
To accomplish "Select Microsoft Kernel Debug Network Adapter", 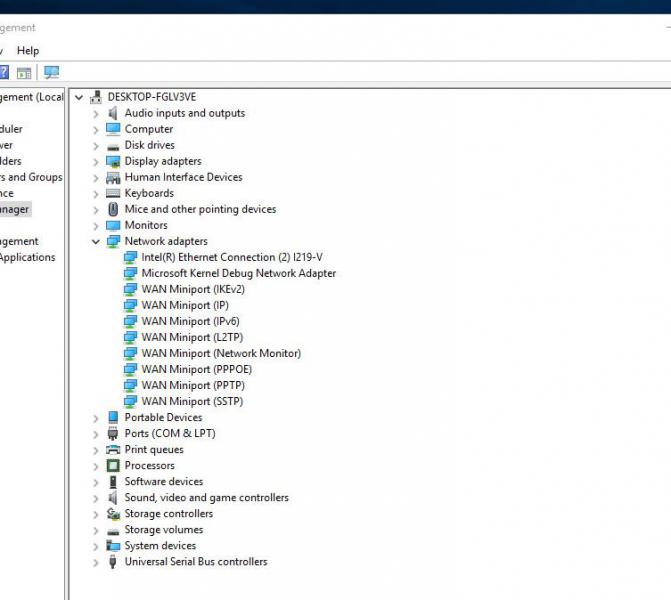I will [x=238, y=273].
